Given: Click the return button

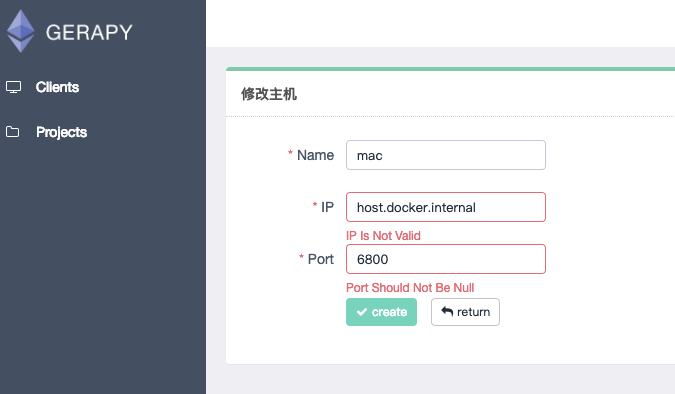Looking at the screenshot, I should click(465, 312).
